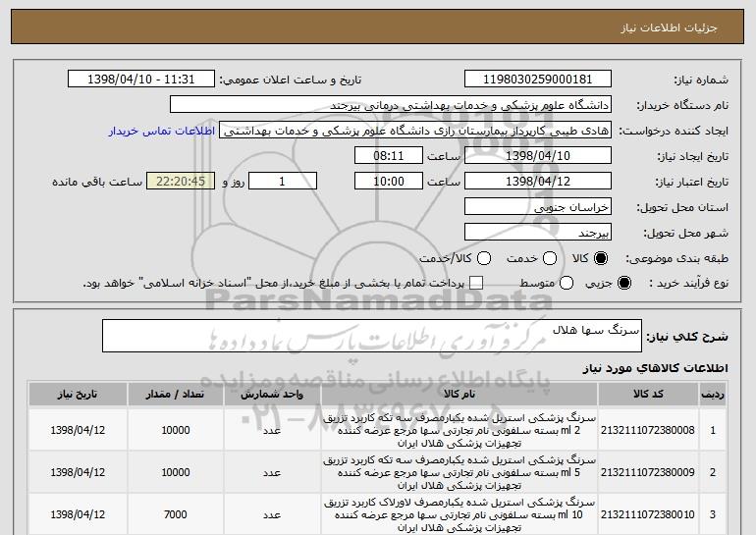Click the ردیف column header

point(713,395)
